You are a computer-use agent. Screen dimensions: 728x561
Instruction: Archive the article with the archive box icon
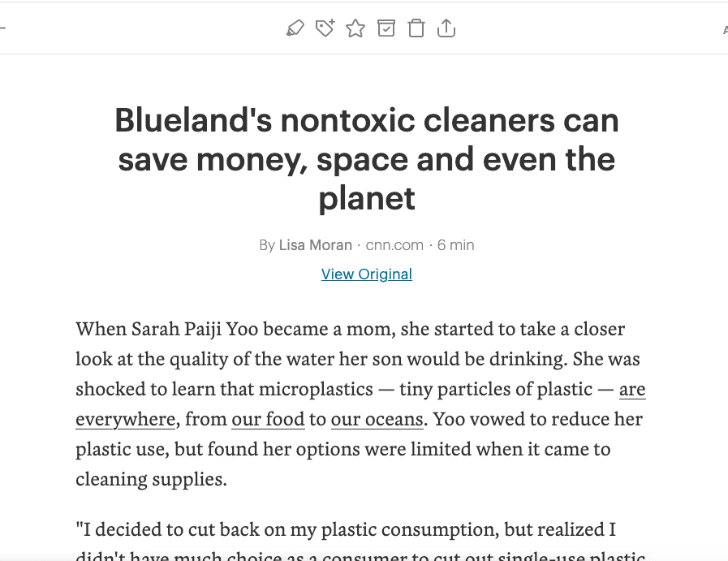click(386, 28)
